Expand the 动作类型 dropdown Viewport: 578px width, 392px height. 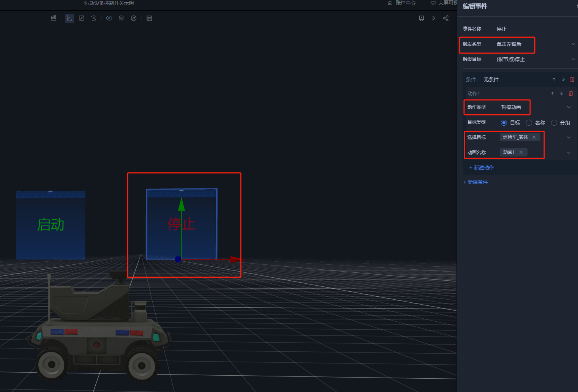(569, 107)
